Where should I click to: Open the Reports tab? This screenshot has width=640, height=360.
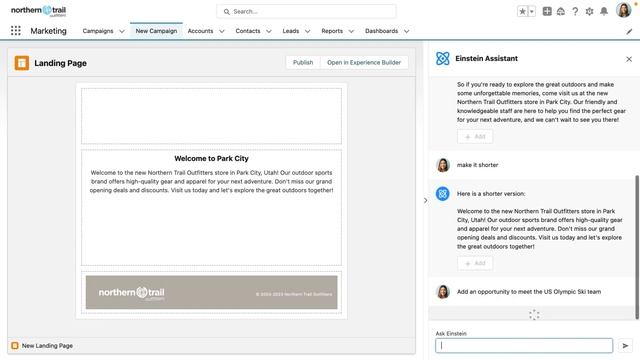pos(332,31)
